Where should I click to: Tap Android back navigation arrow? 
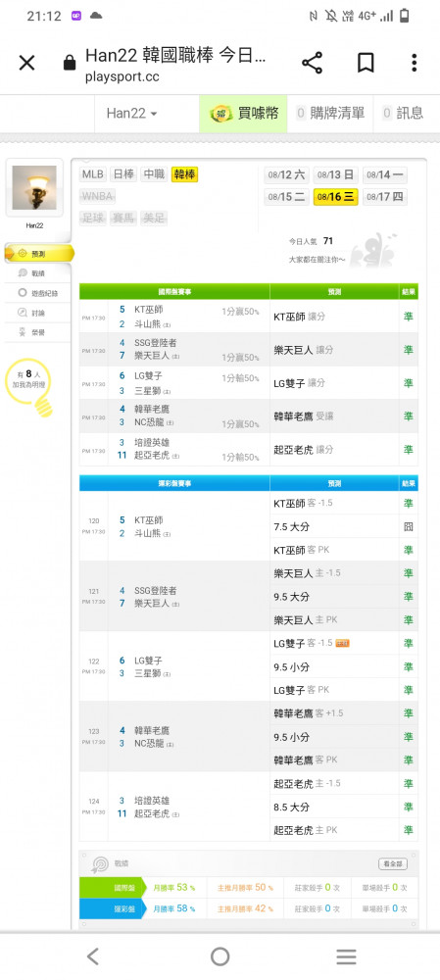click(x=92, y=956)
